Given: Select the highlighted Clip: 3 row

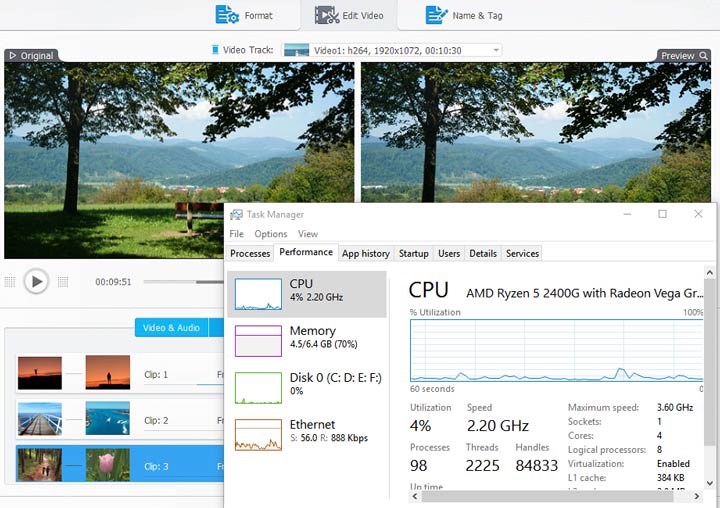Looking at the screenshot, I should tap(120, 463).
